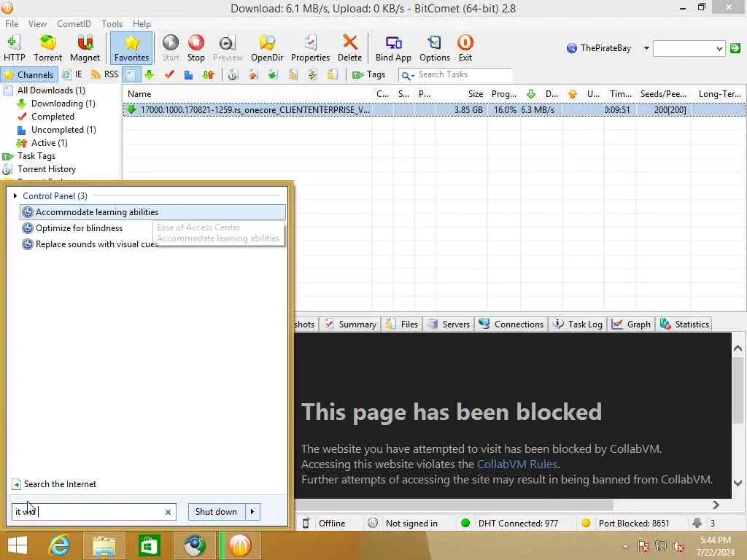Click the HTTP download toolbar icon
This screenshot has width=747, height=560.
(15, 48)
